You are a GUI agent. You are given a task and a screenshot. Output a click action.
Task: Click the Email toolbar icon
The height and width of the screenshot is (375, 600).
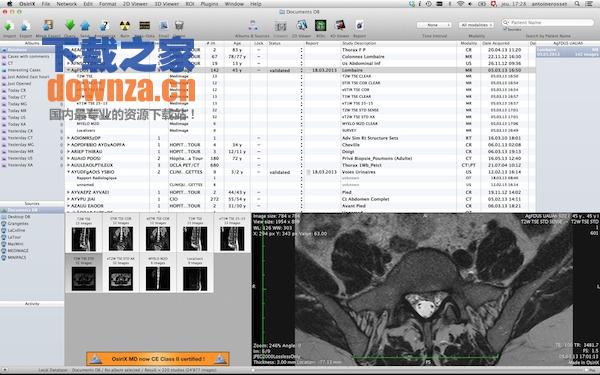pos(164,26)
